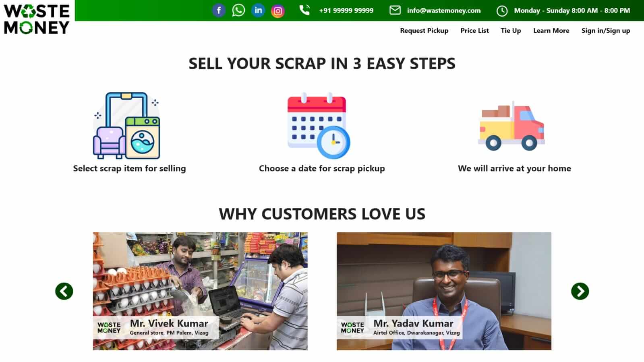The image size is (644, 362).
Task: Open the Price List menu item
Action: pos(474,31)
